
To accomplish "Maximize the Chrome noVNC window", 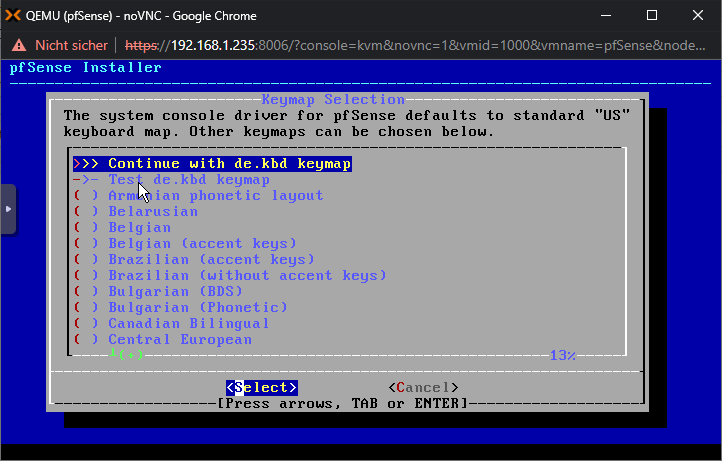I will [652, 15].
